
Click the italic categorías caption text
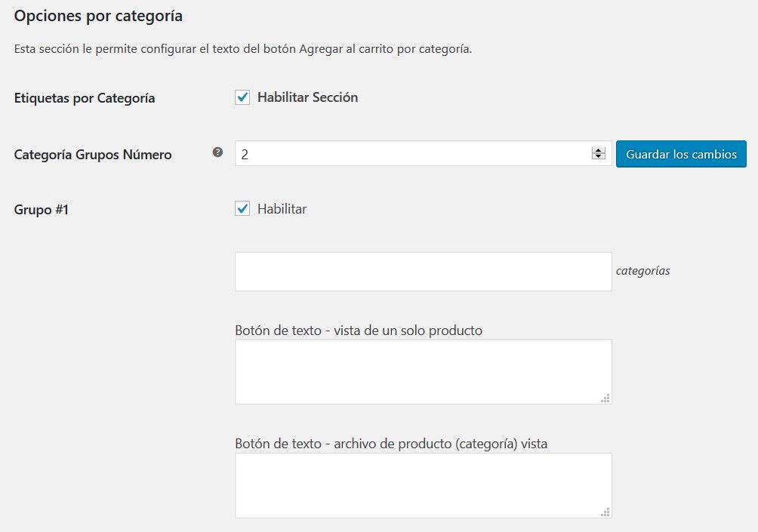[x=642, y=271]
